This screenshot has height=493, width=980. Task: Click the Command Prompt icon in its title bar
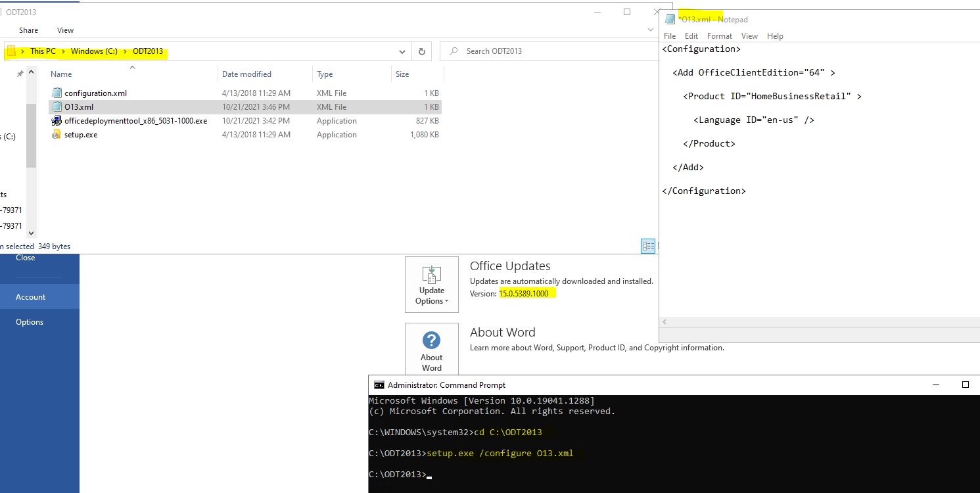point(379,385)
